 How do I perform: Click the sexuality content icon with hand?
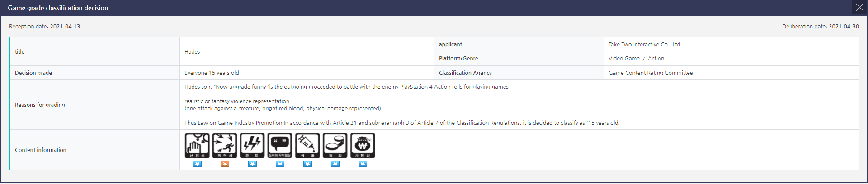(x=197, y=146)
